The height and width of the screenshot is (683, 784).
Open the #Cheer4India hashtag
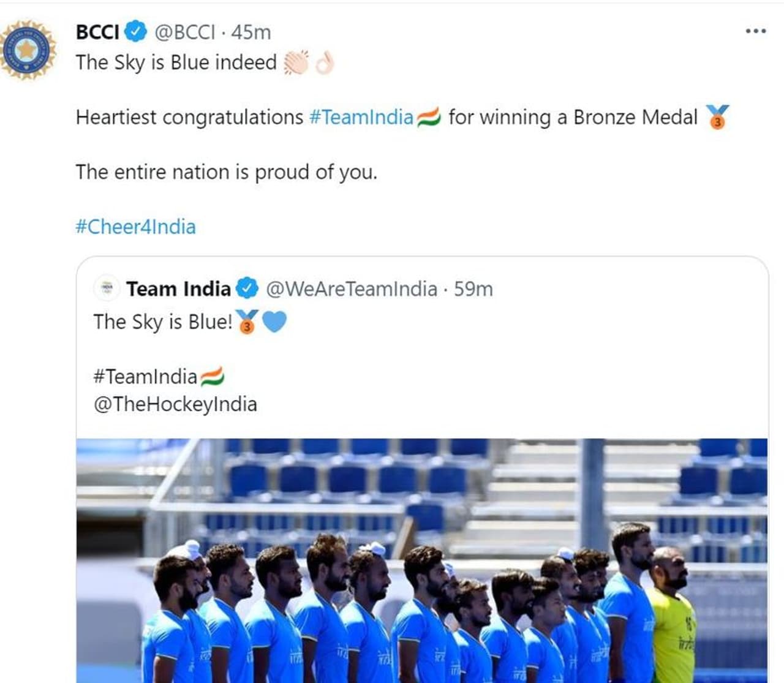point(135,226)
